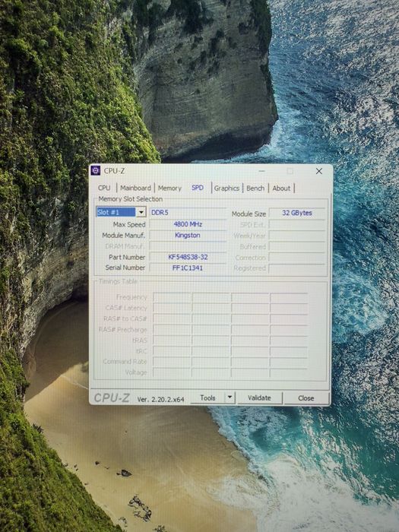Click the Tools button
This screenshot has width=399, height=532.
[x=207, y=397]
